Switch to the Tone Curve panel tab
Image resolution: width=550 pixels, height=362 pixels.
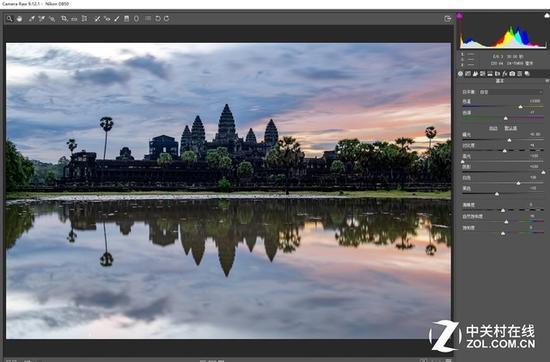(468, 74)
